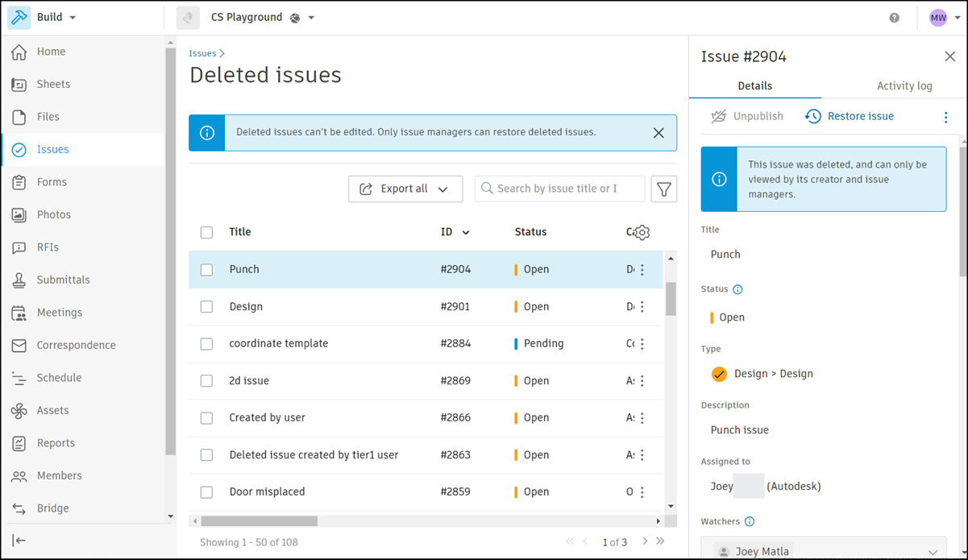Open the more options menu in issue panel
The width and height of the screenshot is (968, 560).
946,118
